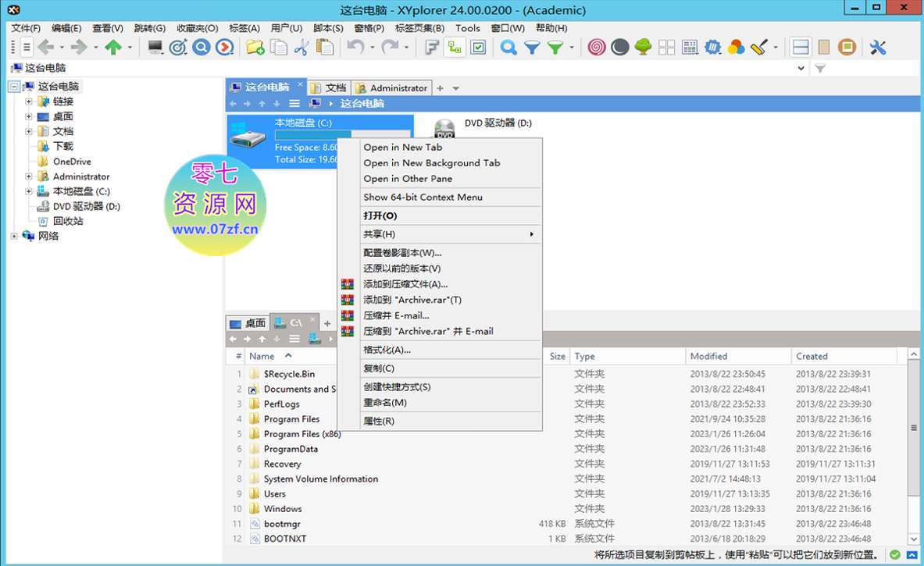The height and width of the screenshot is (566, 924).
Task: Select Open in New Tab menu entry
Action: (x=402, y=147)
